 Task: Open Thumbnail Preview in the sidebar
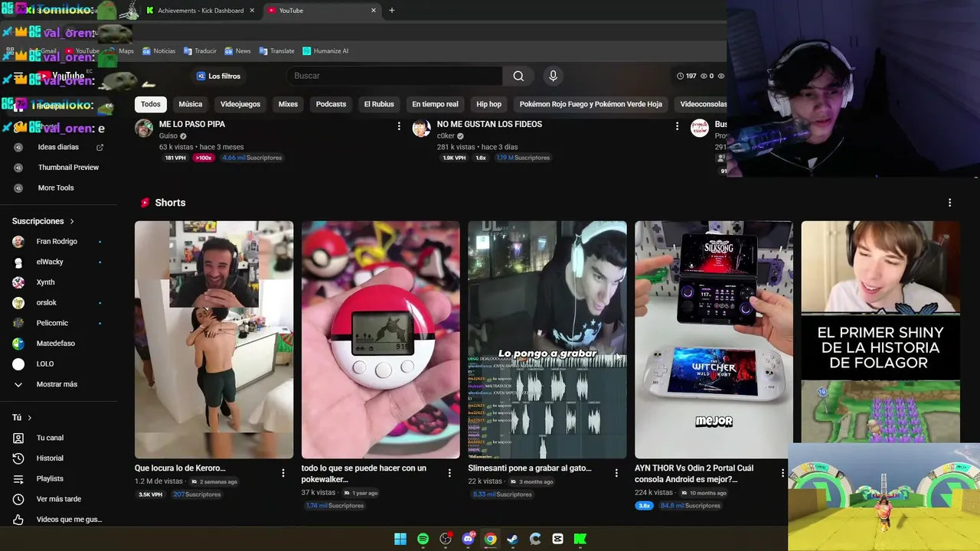[x=68, y=168]
